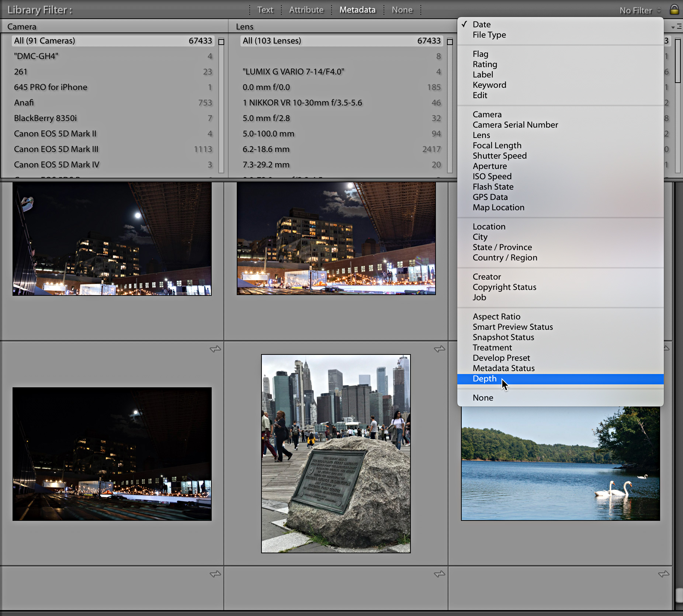Viewport: 683px width, 616px height.
Task: Switch to the Attribute filter tab
Action: pyautogui.click(x=306, y=10)
